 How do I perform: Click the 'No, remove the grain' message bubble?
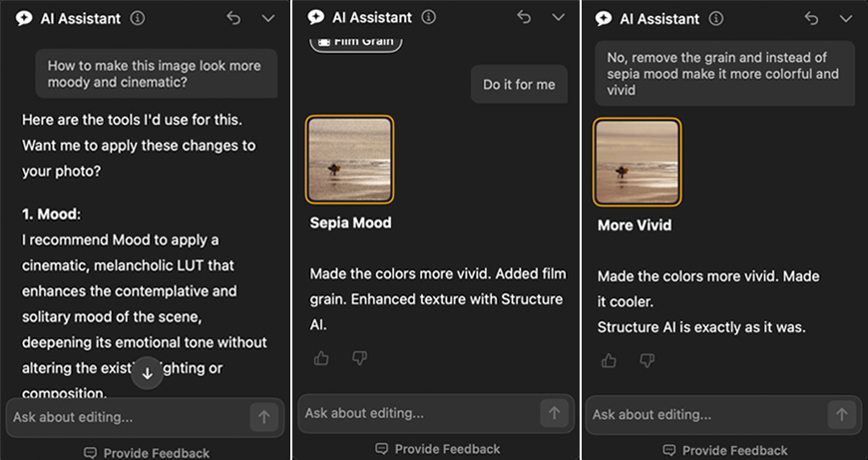pos(724,74)
